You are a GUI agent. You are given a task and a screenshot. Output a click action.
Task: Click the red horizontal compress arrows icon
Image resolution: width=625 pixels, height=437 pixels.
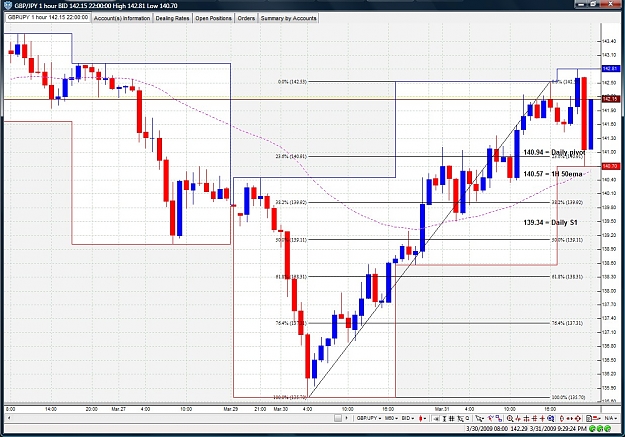tap(570, 418)
